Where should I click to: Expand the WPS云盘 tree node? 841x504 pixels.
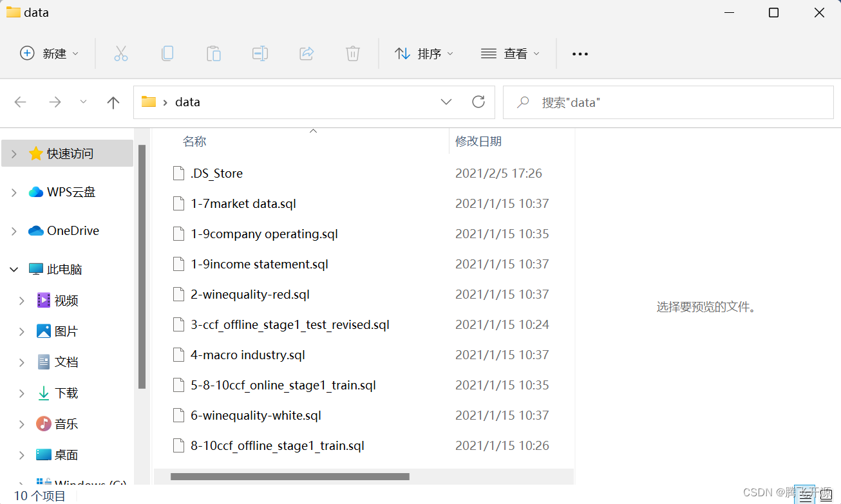pos(14,192)
